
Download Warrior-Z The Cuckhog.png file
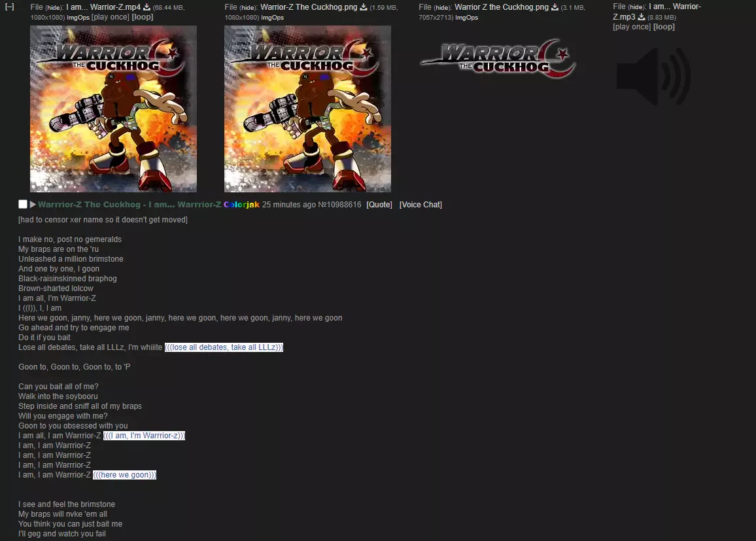(364, 7)
